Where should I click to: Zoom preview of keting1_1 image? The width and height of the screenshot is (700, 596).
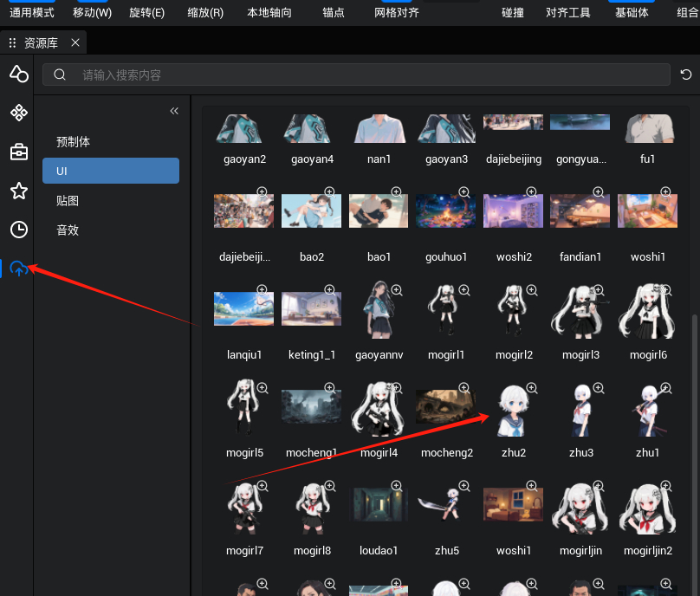[x=330, y=289]
